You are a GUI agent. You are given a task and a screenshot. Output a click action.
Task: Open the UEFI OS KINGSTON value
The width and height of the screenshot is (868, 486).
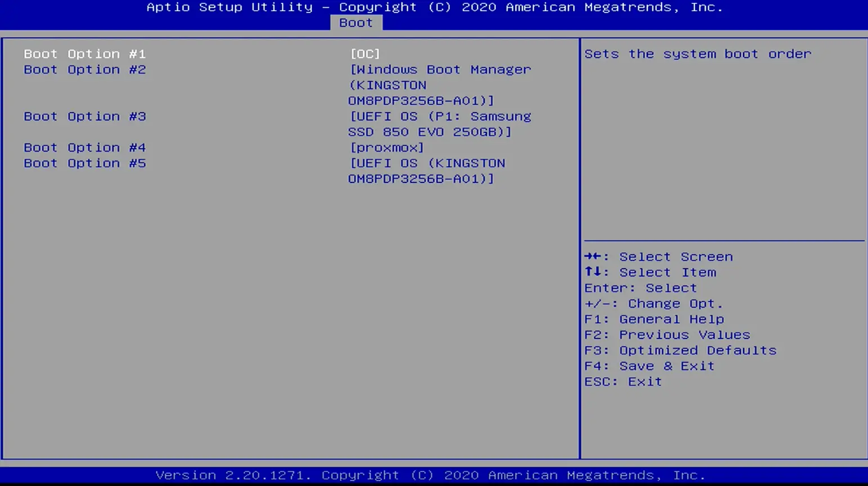(x=427, y=171)
